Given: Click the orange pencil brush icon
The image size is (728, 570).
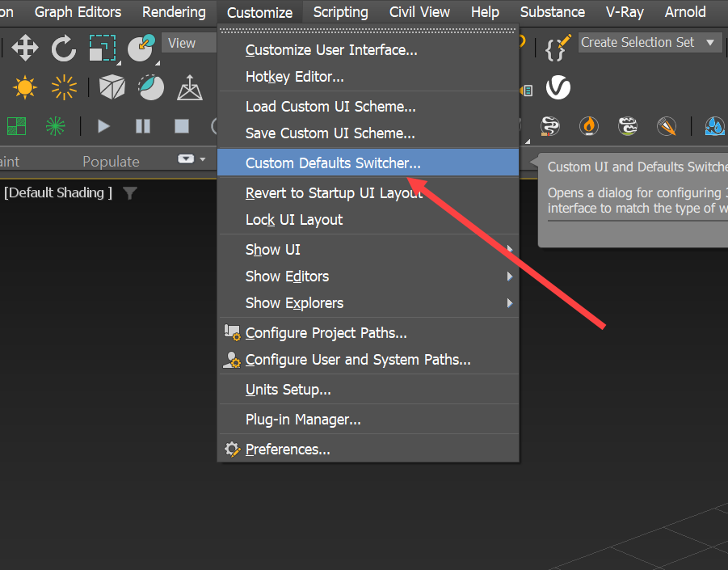Looking at the screenshot, I should [x=667, y=126].
